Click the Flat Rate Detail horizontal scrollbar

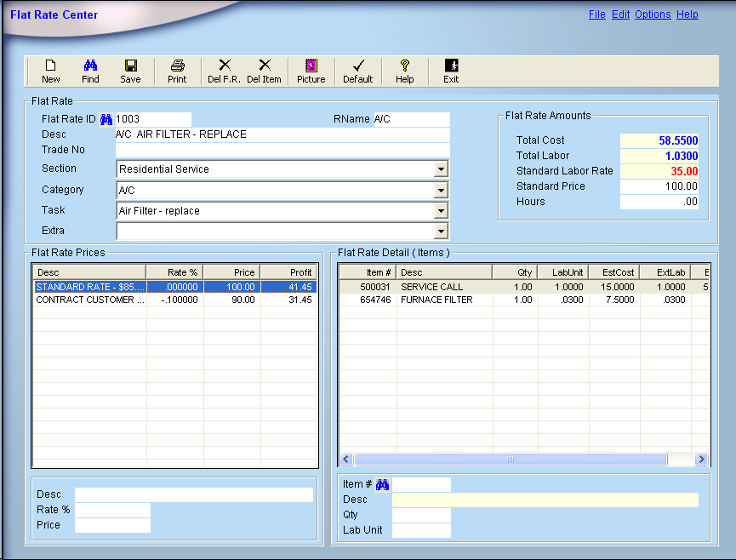click(x=511, y=459)
